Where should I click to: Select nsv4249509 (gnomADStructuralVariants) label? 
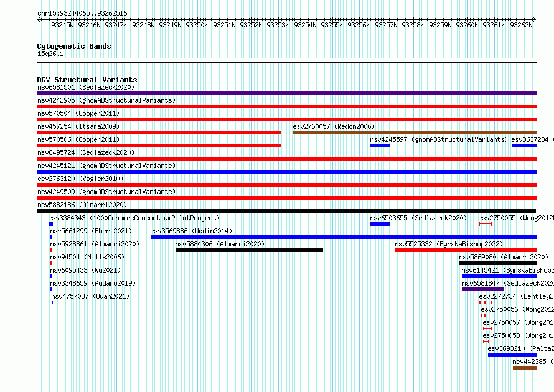pos(106,192)
